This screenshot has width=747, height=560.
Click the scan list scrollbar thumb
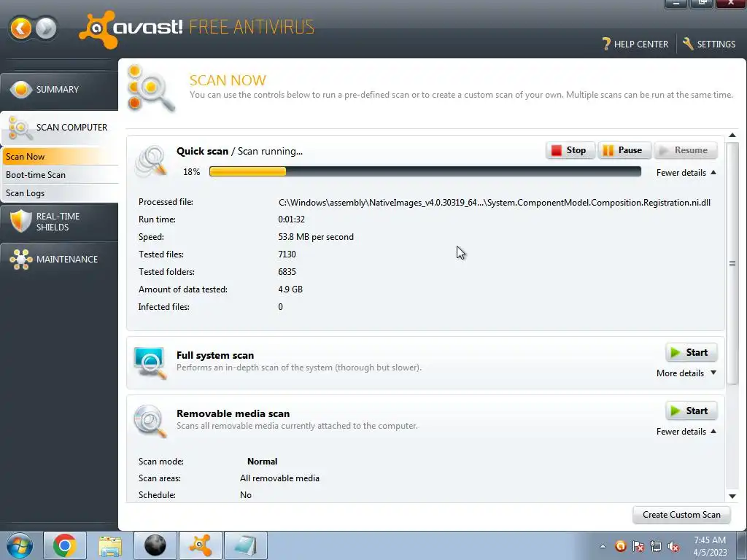pyautogui.click(x=732, y=263)
